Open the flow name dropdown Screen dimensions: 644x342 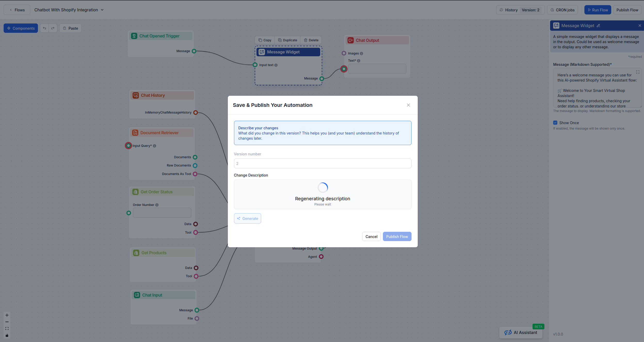coord(102,10)
